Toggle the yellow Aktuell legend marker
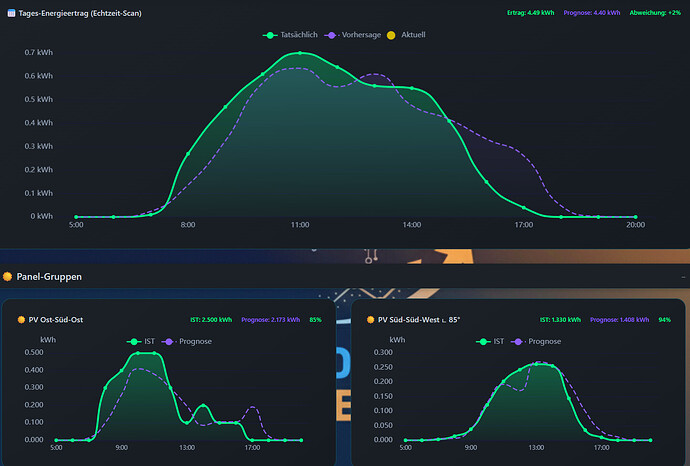Screen dimensions: 690x466 coord(404,34)
